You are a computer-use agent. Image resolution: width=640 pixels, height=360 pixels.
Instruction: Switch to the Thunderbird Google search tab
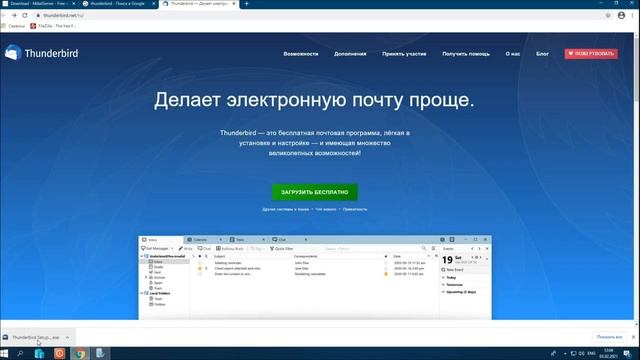pos(118,4)
